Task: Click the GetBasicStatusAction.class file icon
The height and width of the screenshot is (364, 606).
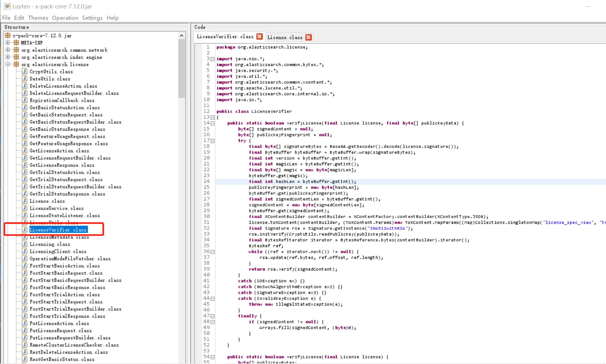Action: 25,107
